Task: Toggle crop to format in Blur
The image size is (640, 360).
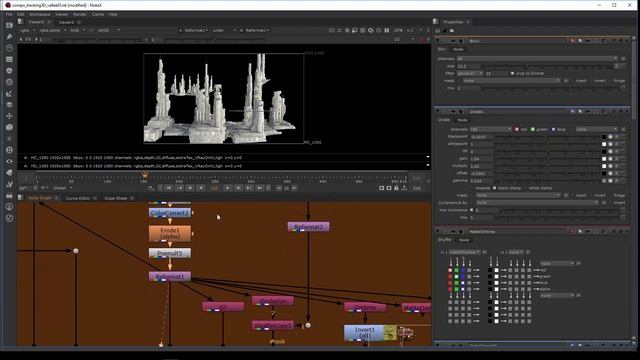Action: (513, 73)
